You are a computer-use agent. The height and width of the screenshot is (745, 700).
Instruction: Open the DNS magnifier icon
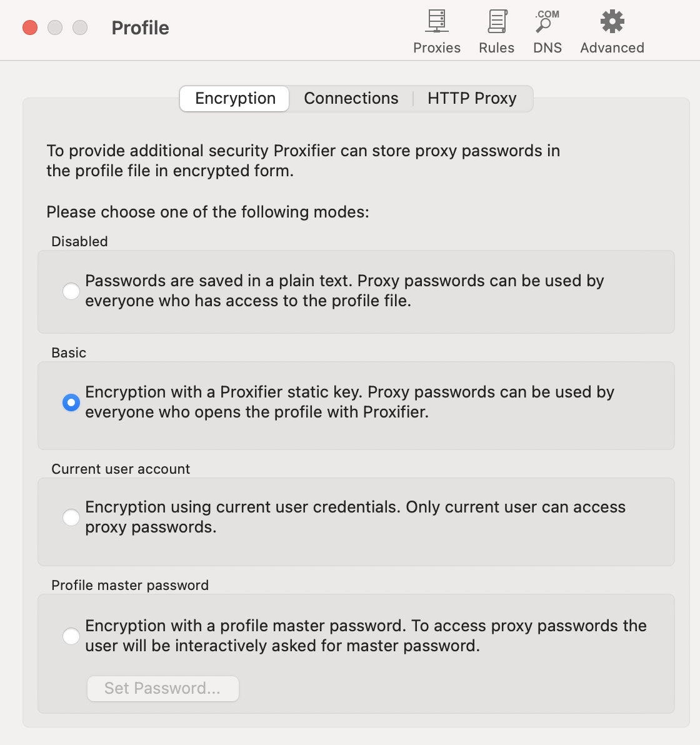click(547, 21)
